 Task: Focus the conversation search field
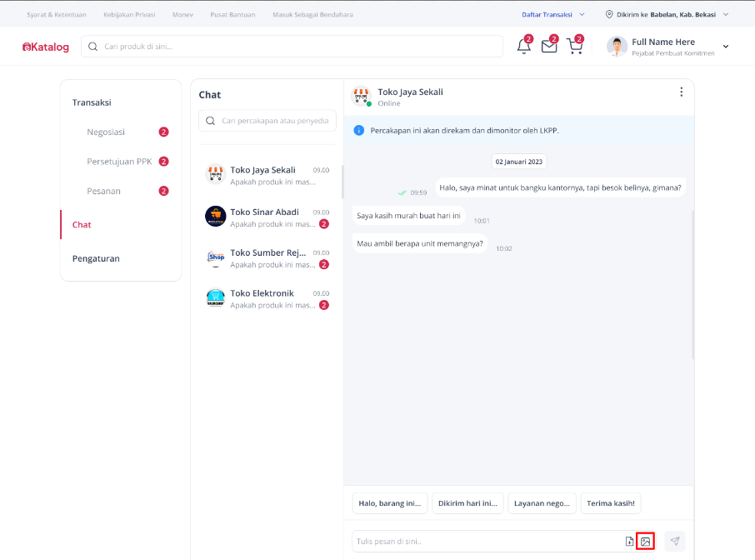(x=267, y=120)
